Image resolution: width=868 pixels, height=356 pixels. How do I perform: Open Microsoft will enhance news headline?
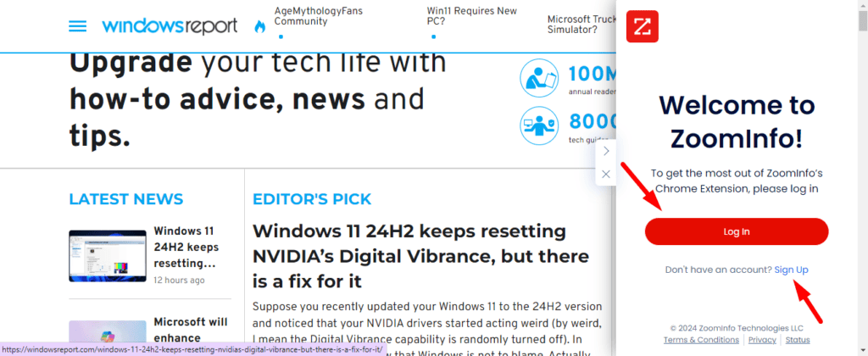point(191,330)
